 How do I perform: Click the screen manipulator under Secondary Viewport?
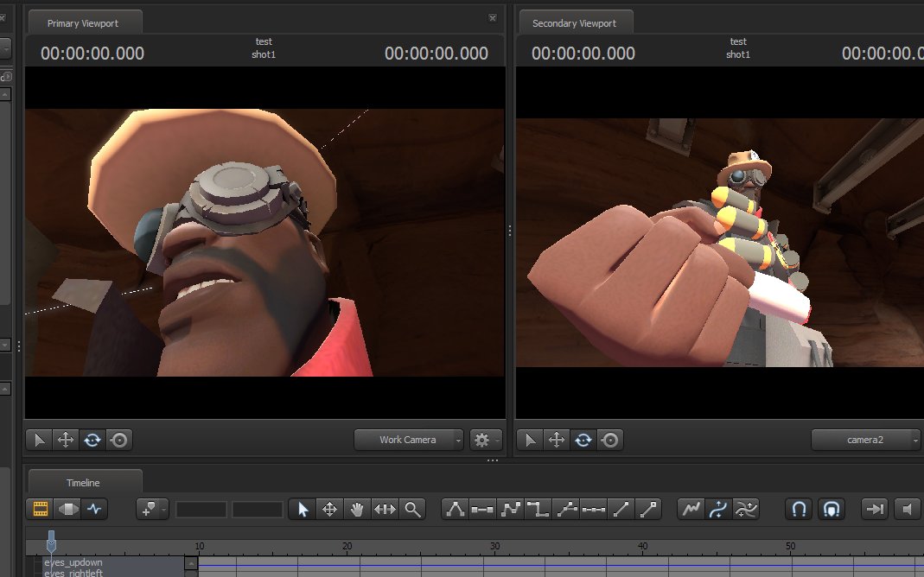tap(610, 440)
